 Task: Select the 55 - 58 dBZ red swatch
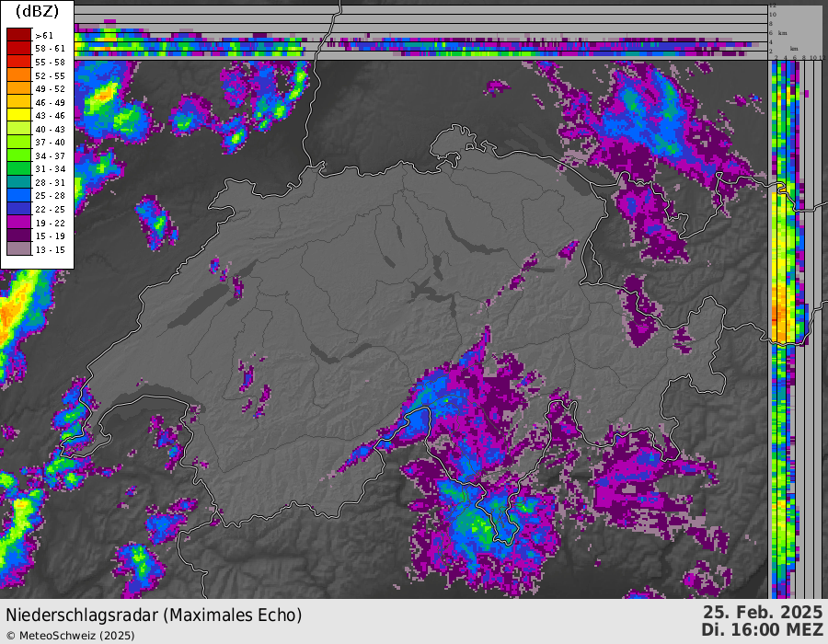pyautogui.click(x=18, y=62)
